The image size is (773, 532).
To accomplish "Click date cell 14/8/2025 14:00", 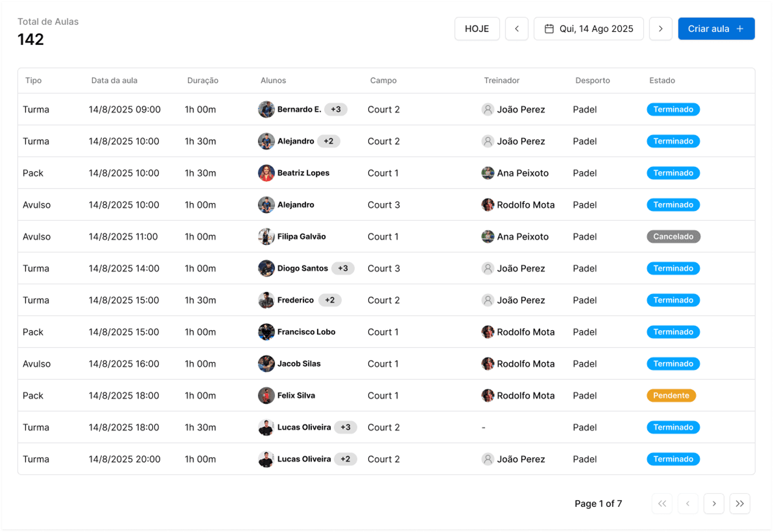I will click(124, 268).
